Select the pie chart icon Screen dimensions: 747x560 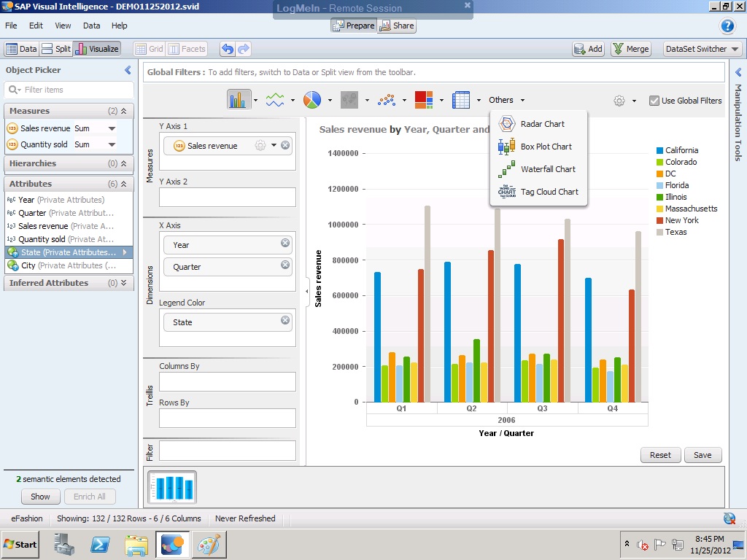click(312, 100)
